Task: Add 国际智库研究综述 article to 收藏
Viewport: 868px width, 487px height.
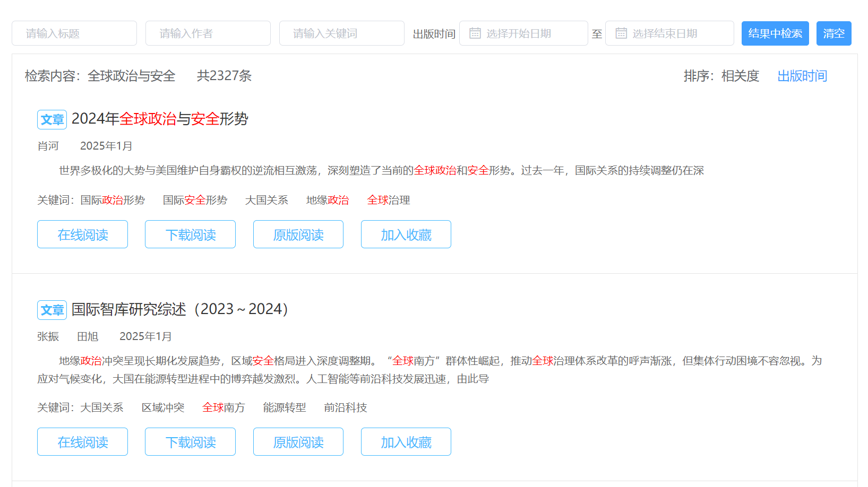Action: (x=406, y=442)
